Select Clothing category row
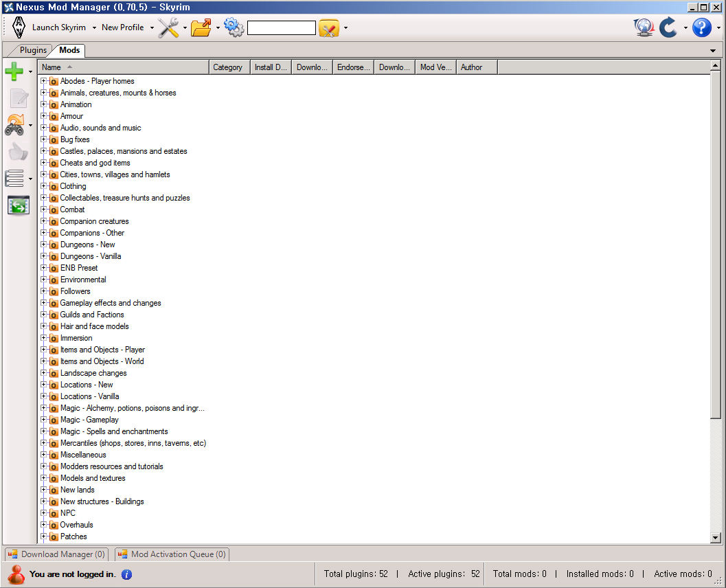 73,186
